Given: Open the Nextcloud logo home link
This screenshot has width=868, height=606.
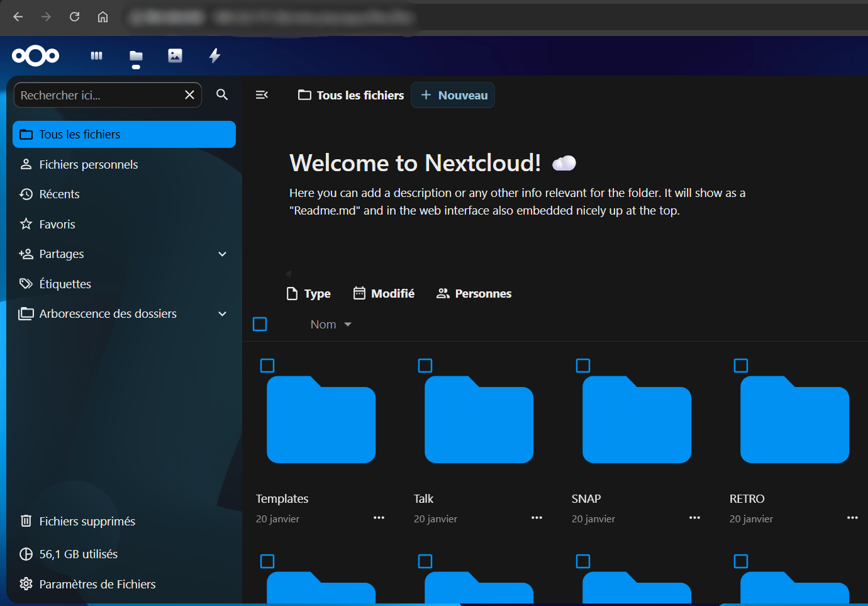Looking at the screenshot, I should coord(36,56).
